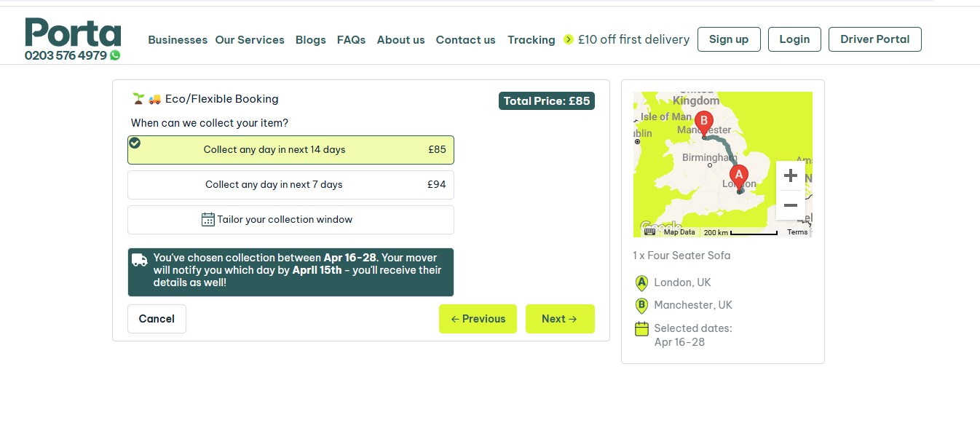Click map marker B on Manchester

coord(703,124)
